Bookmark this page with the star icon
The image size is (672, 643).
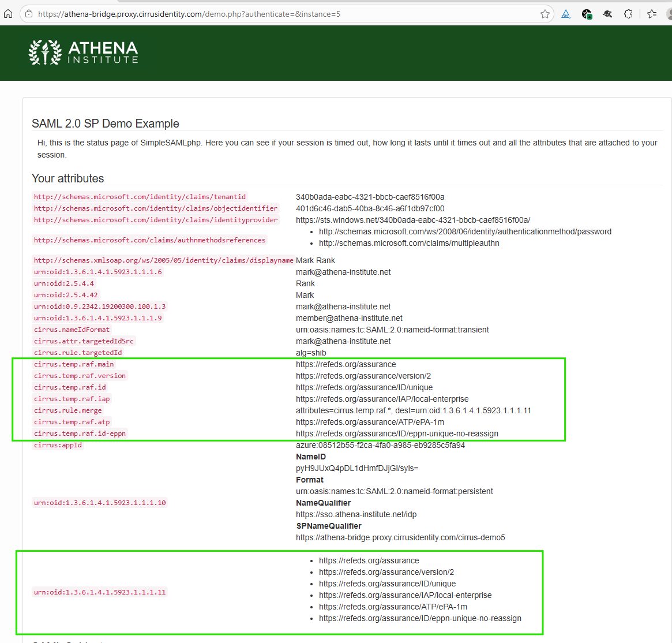pos(545,14)
